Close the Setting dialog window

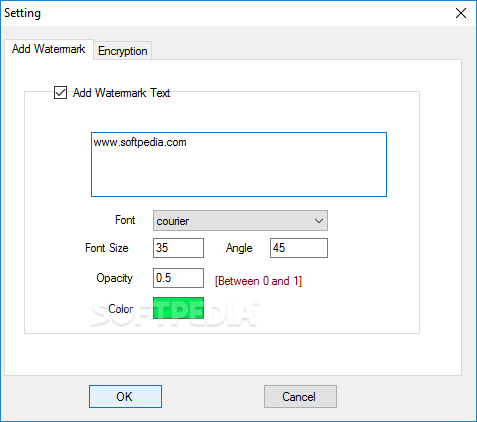[461, 13]
